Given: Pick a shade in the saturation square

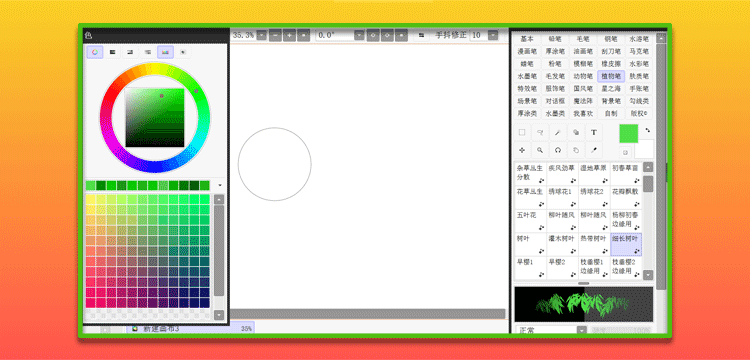Looking at the screenshot, I should 154,118.
